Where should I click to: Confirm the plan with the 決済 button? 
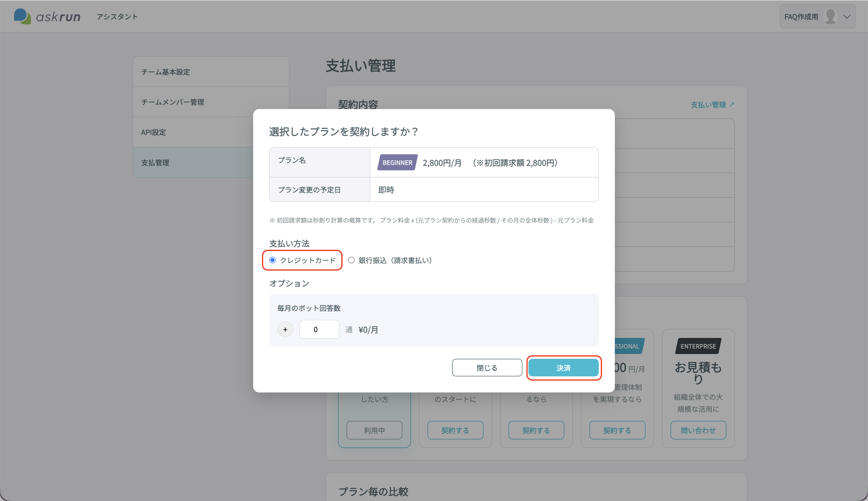564,368
